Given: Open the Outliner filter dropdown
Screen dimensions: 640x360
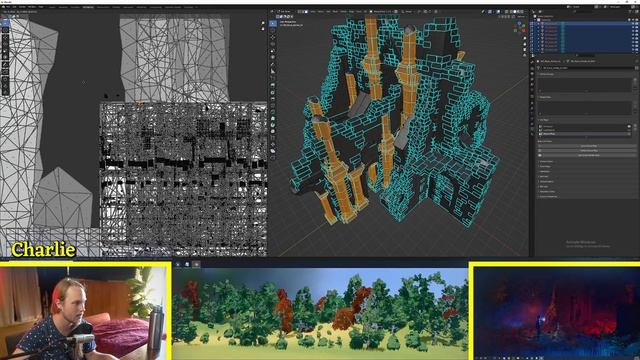Looking at the screenshot, I should [x=630, y=11].
